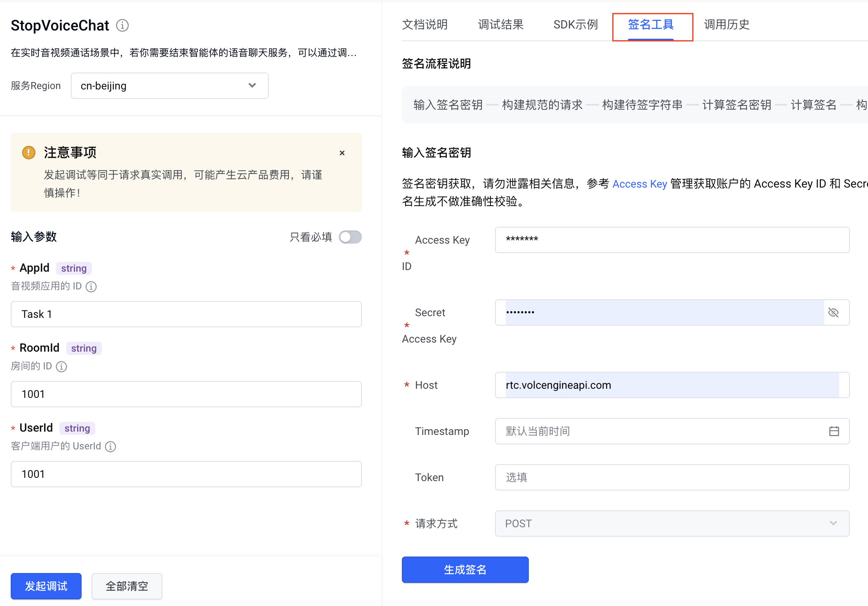Click the string type tag beside AppId

pos(74,268)
